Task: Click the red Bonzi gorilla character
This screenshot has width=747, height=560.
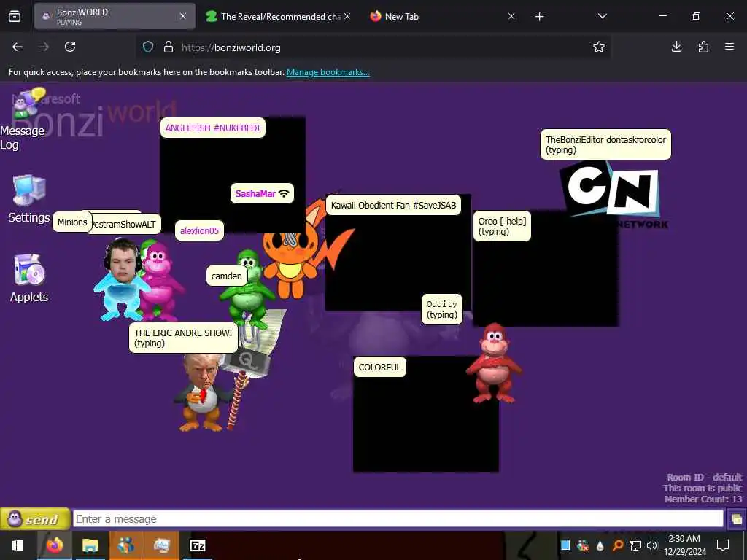Action: tap(494, 363)
